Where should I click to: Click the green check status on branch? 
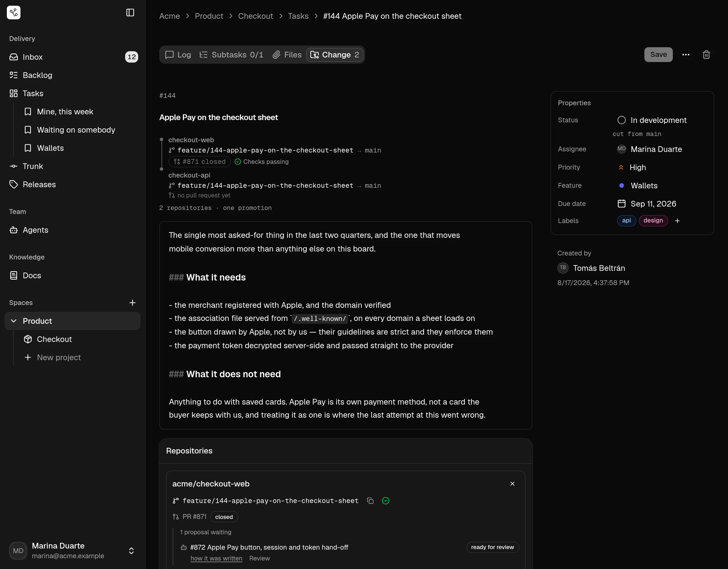385,501
